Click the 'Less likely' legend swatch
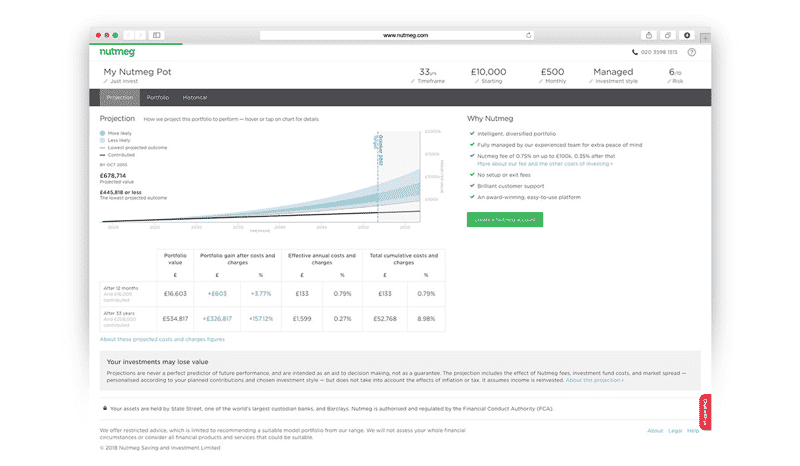Screen dimensions: 800x466 click(x=103, y=140)
